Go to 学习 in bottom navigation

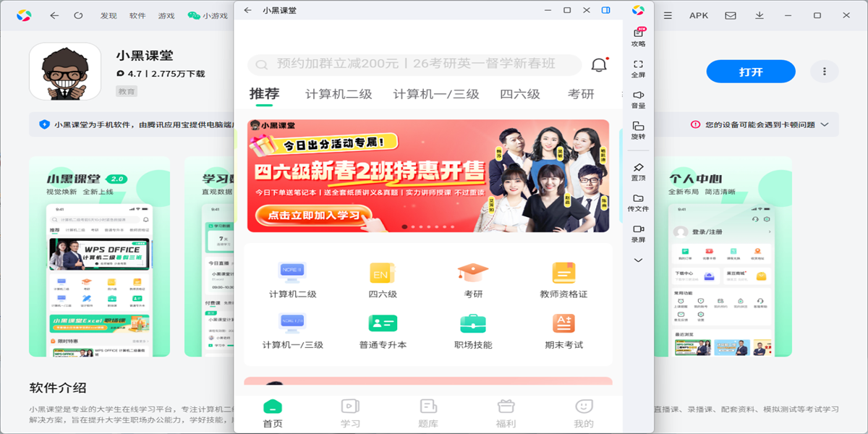(350, 414)
